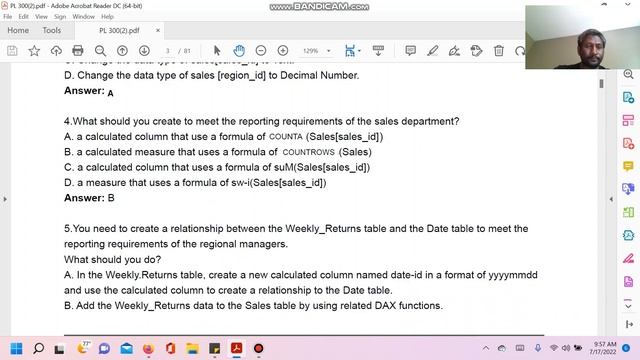640x360 pixels.
Task: Open Export PDF tool in right sidebar
Action: pyautogui.click(x=628, y=98)
